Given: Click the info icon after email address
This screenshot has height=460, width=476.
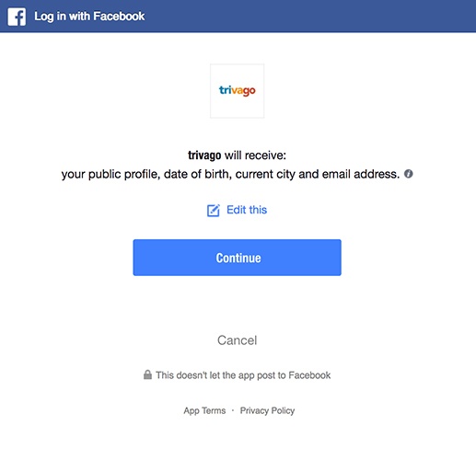Looking at the screenshot, I should (408, 174).
